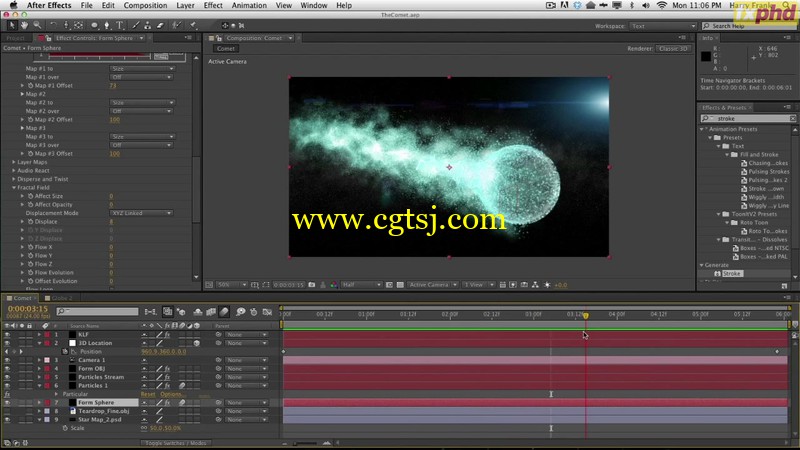Select the Zoom magnifier tool
This screenshot has height=450, width=800.
(37, 25)
